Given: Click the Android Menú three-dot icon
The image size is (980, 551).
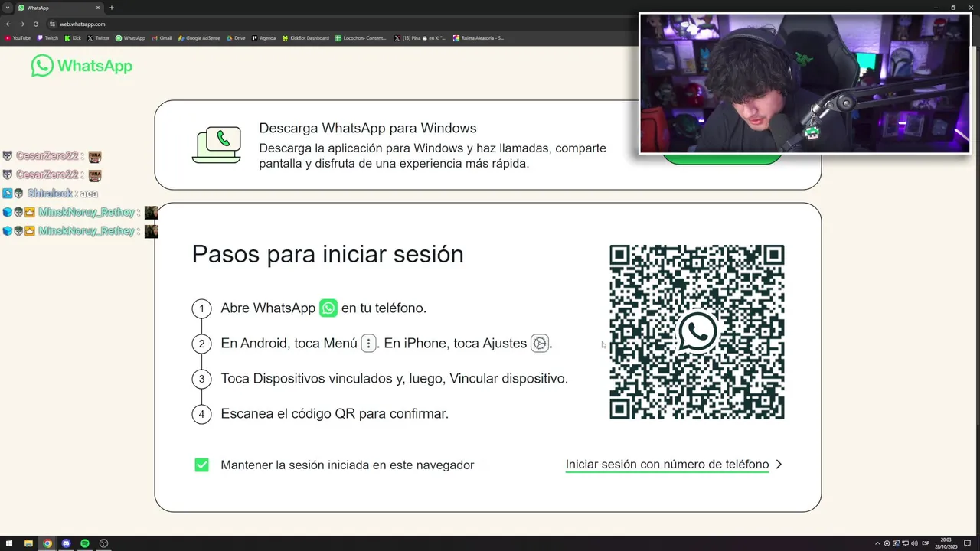Looking at the screenshot, I should pos(368,344).
